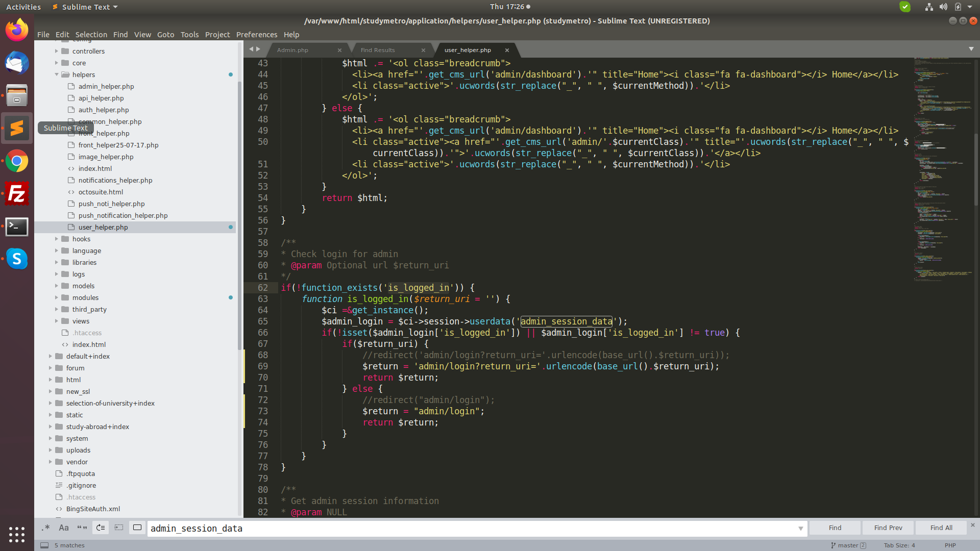
Task: Change the PHP syntax selector
Action: (950, 545)
